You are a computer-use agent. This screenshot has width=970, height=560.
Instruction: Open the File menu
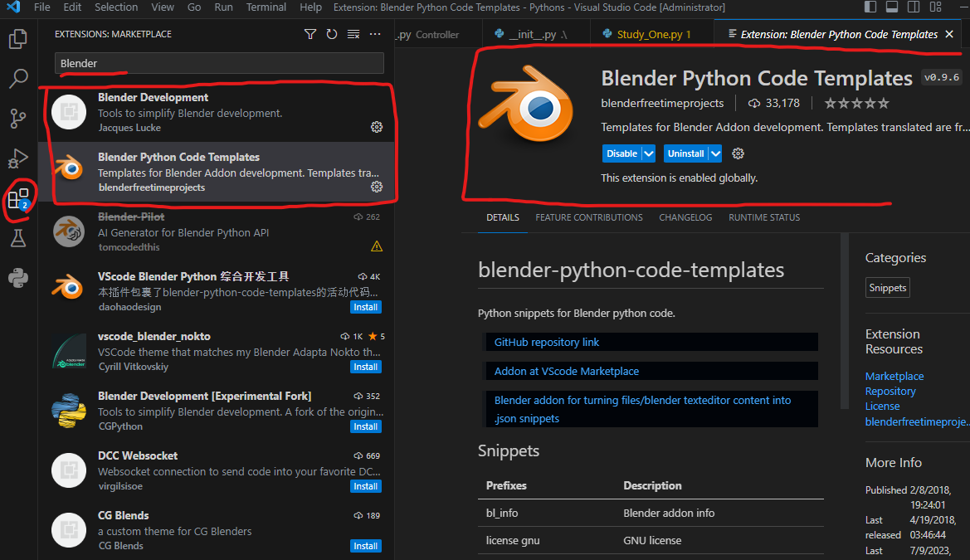click(x=42, y=7)
